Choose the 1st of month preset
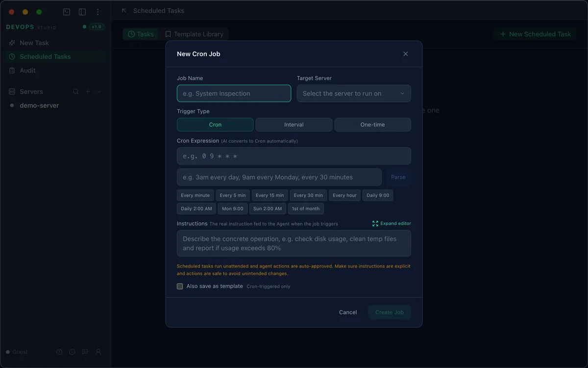 tap(306, 209)
